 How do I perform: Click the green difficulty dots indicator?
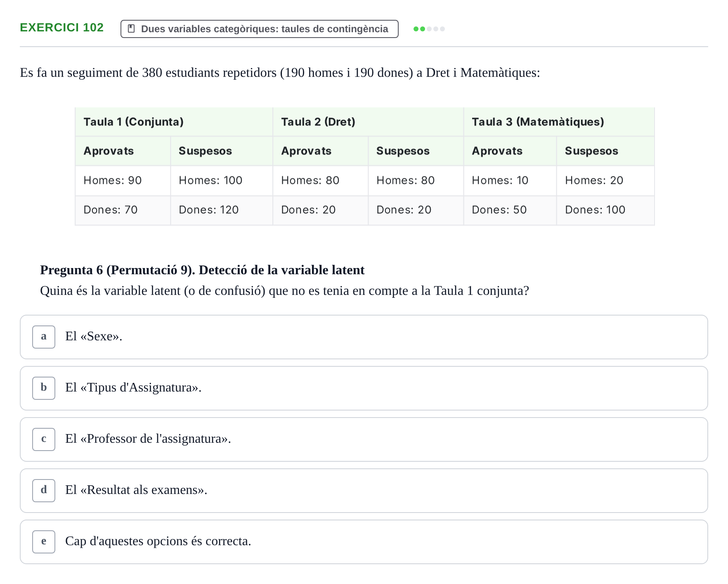pos(429,29)
